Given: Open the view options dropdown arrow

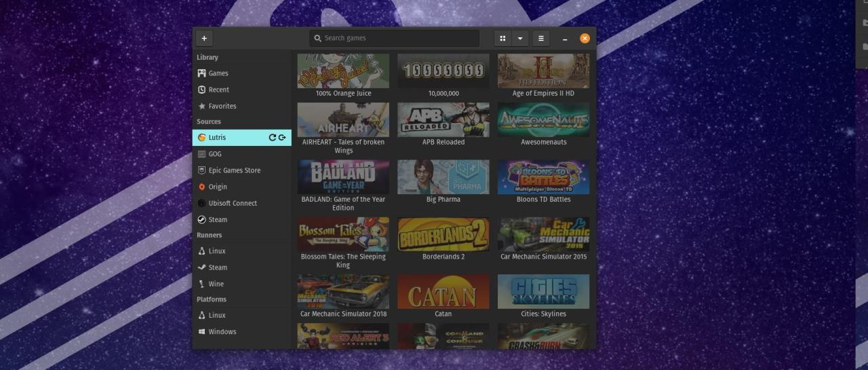Looking at the screenshot, I should 520,38.
